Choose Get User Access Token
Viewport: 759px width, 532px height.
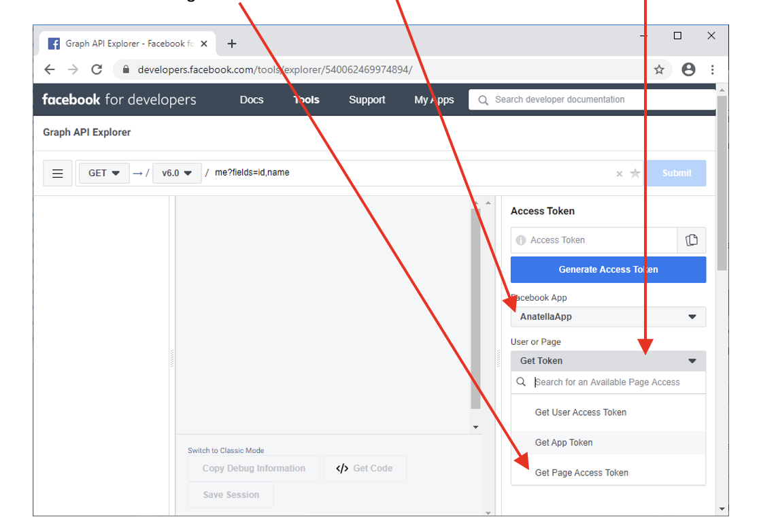[x=580, y=412]
